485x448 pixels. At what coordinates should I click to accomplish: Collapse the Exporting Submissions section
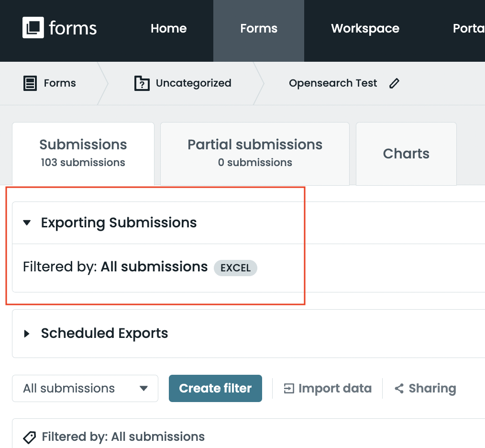tap(27, 223)
